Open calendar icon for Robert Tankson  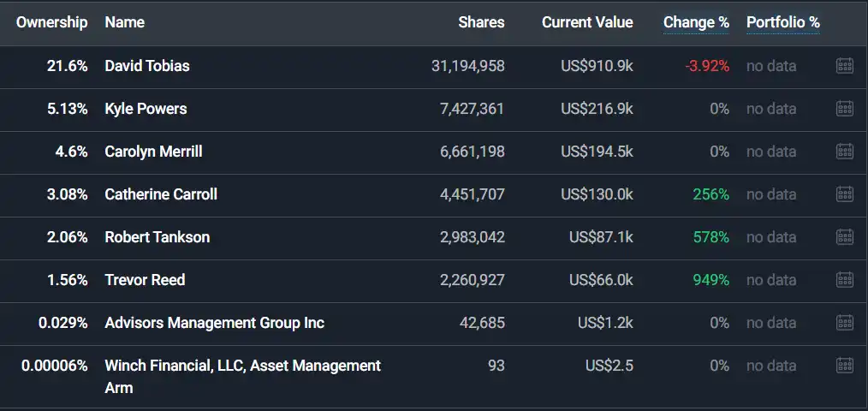(844, 237)
